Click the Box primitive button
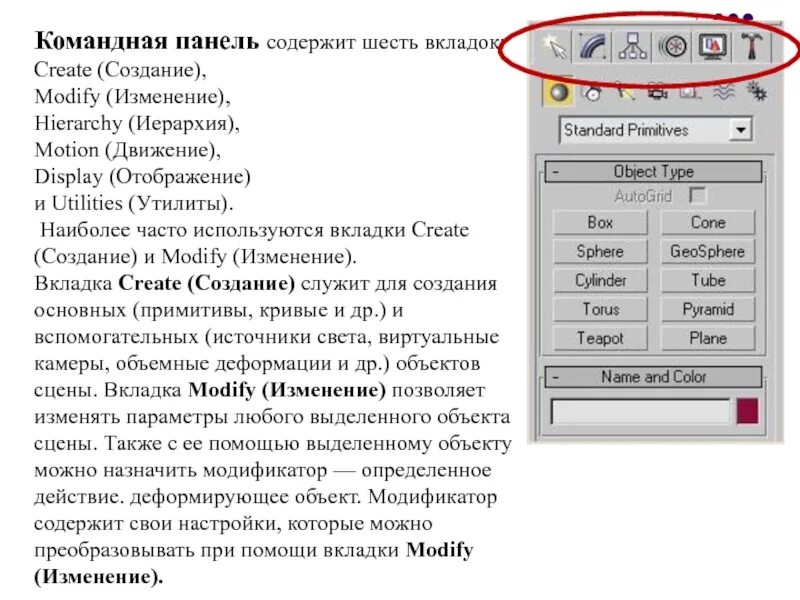This screenshot has width=800, height=600. [600, 223]
